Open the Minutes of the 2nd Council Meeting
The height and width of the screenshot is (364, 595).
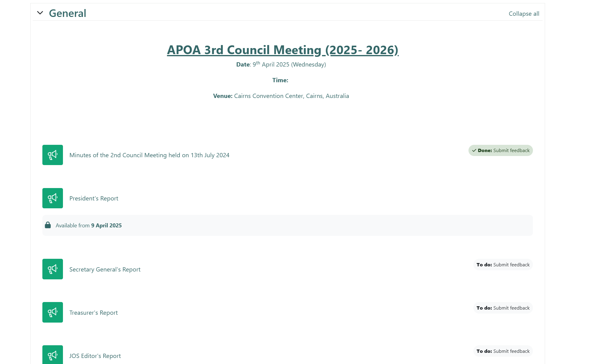149,155
